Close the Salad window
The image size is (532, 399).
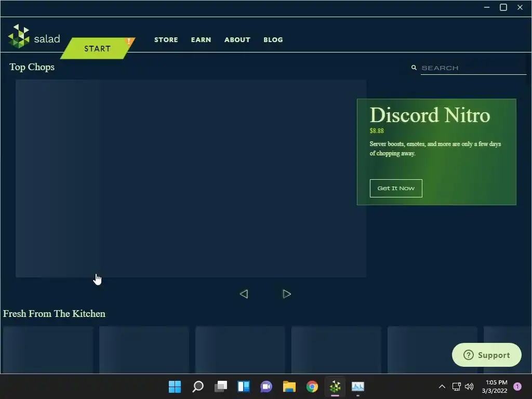click(x=520, y=7)
